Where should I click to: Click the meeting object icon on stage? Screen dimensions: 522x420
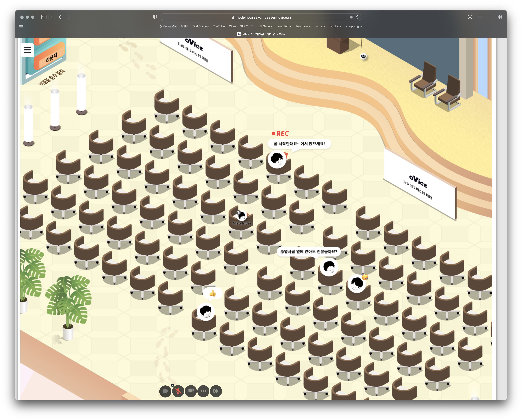coord(363,56)
